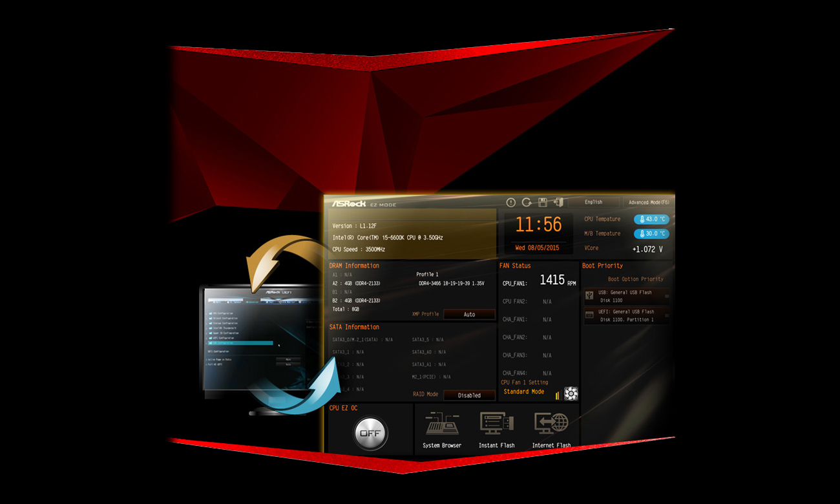The height and width of the screenshot is (504, 840).
Task: Click the Version : L1.12F text
Action: point(356,226)
